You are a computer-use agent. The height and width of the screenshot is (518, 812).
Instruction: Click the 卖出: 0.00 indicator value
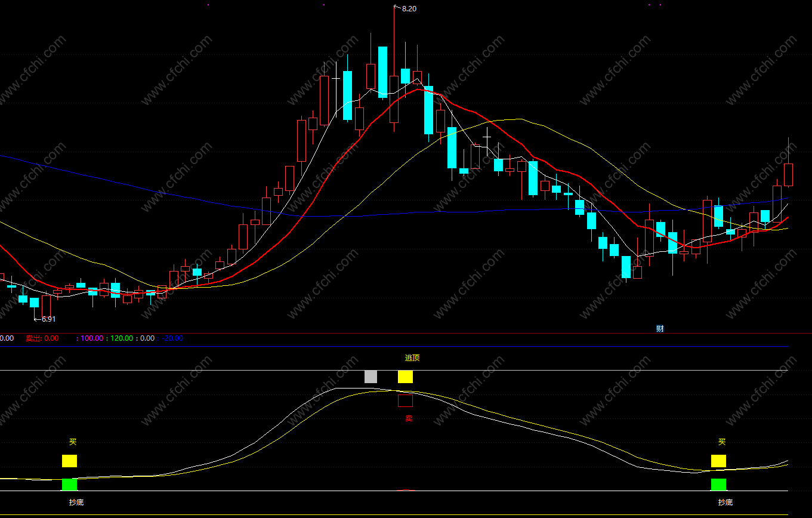[x=42, y=338]
